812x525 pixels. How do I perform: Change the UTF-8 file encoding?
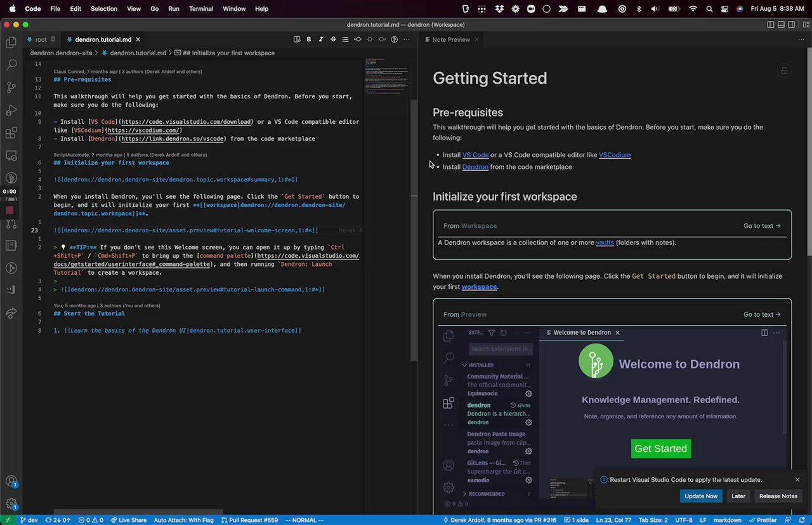pyautogui.click(x=684, y=520)
